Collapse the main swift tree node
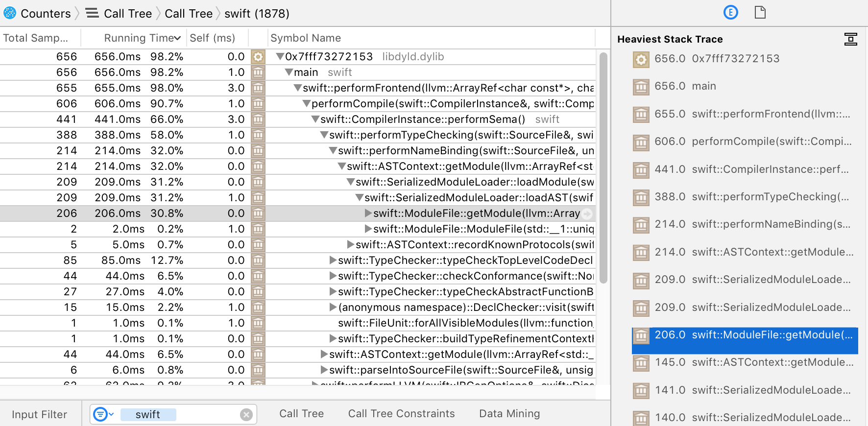Screen dimensions: 868x426 289,72
